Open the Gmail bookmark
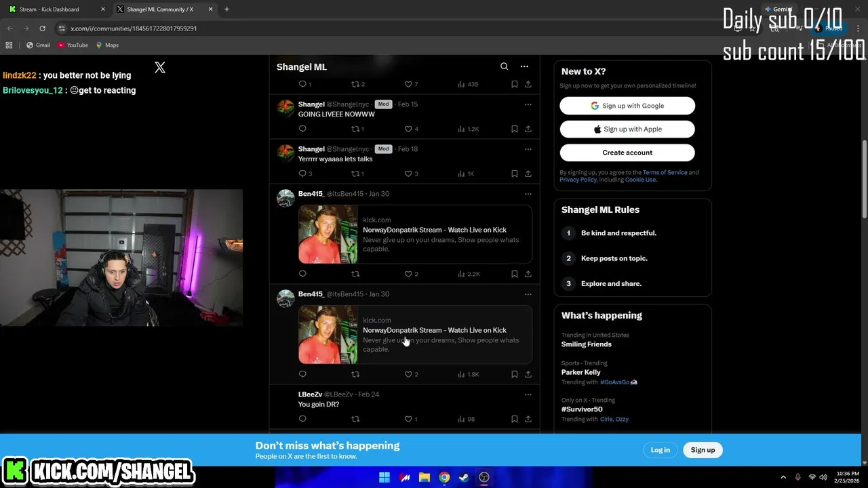 point(38,45)
